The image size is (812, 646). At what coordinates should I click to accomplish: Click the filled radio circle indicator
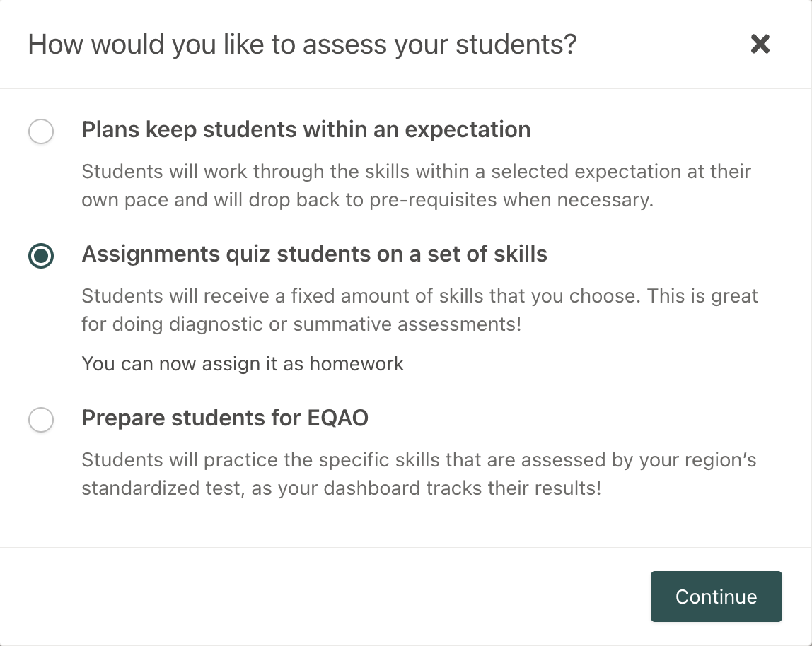(x=41, y=257)
